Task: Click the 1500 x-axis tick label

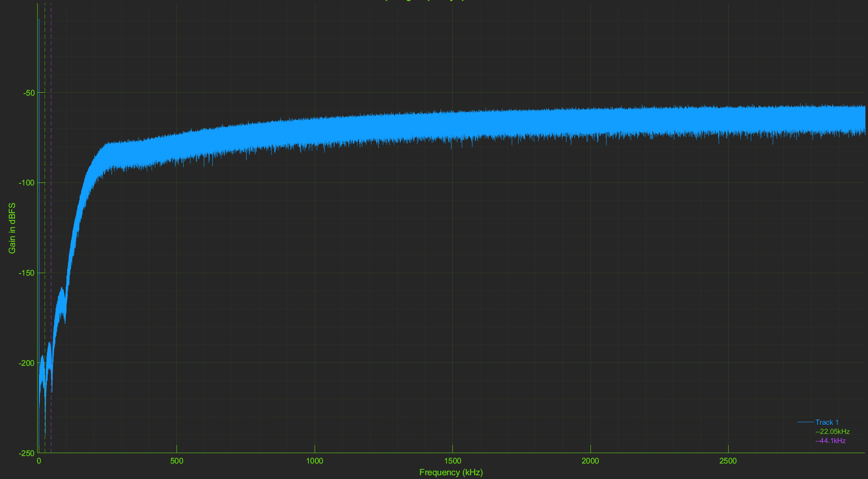Action: click(452, 461)
